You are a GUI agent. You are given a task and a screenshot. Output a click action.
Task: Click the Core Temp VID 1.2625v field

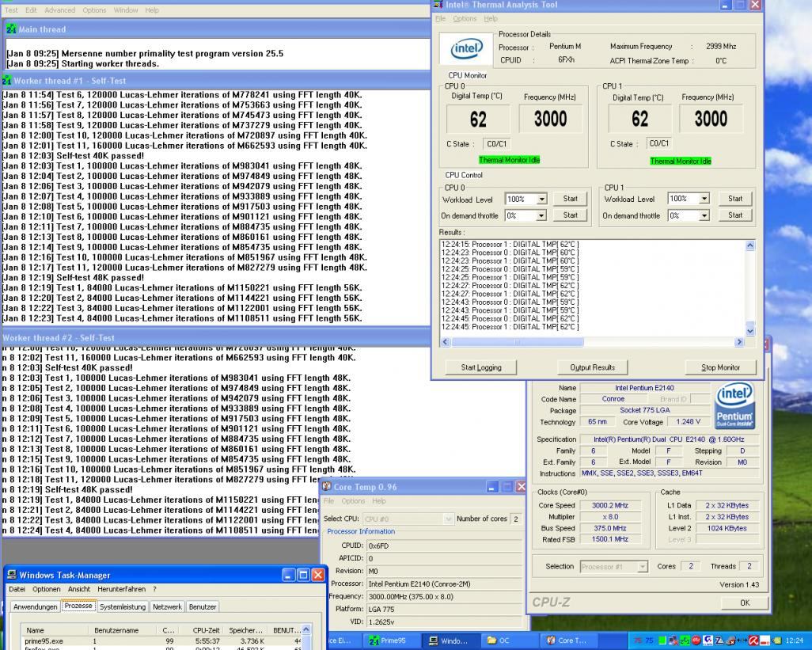pos(444,621)
